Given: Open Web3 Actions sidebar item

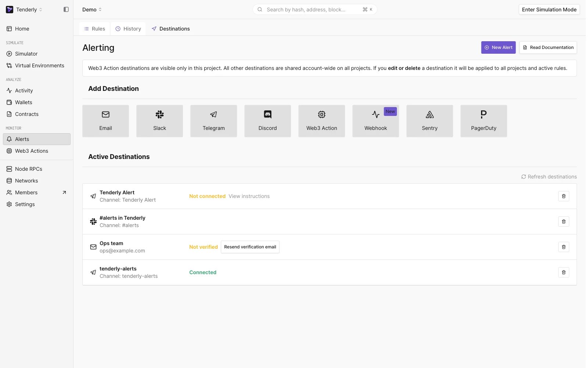Looking at the screenshot, I should point(36,151).
